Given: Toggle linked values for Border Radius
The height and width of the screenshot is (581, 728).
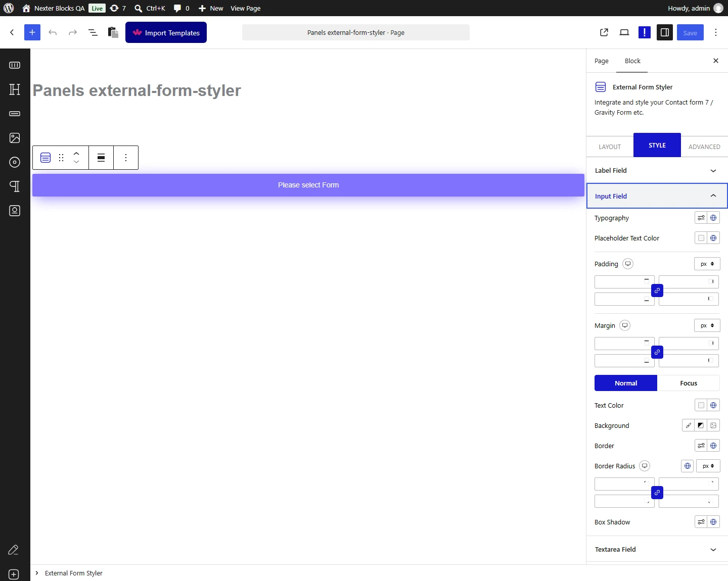Looking at the screenshot, I should point(657,493).
